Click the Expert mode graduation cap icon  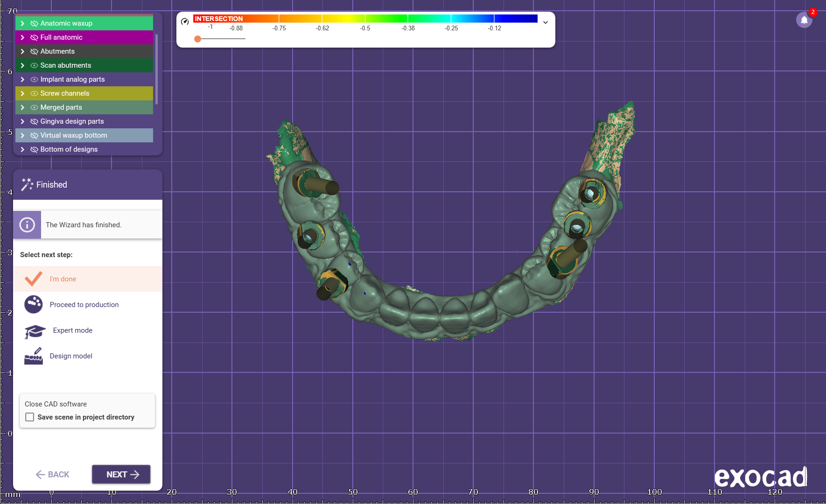pyautogui.click(x=35, y=331)
